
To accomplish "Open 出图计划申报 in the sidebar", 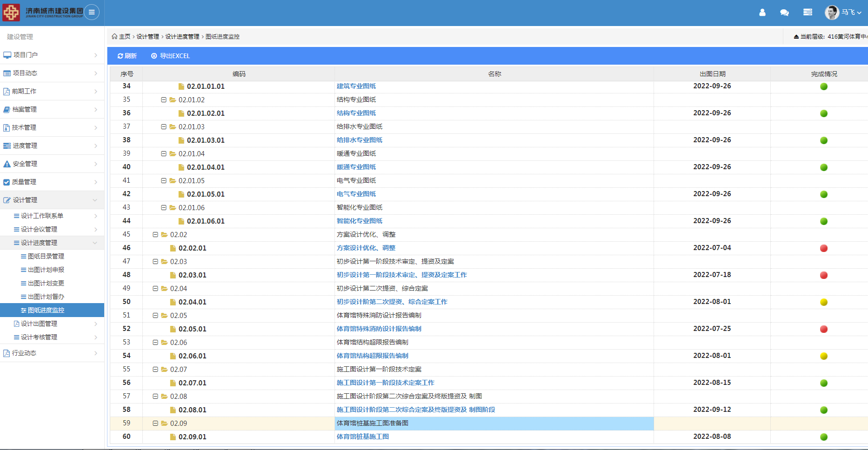I will (x=46, y=270).
